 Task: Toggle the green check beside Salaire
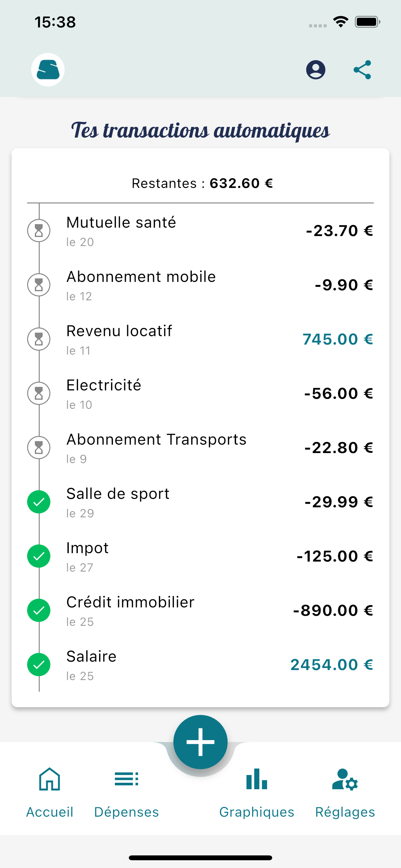click(39, 665)
